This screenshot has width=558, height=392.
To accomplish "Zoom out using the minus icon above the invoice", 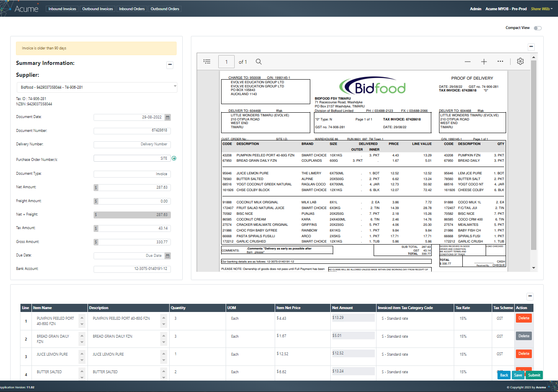I will pyautogui.click(x=467, y=61).
